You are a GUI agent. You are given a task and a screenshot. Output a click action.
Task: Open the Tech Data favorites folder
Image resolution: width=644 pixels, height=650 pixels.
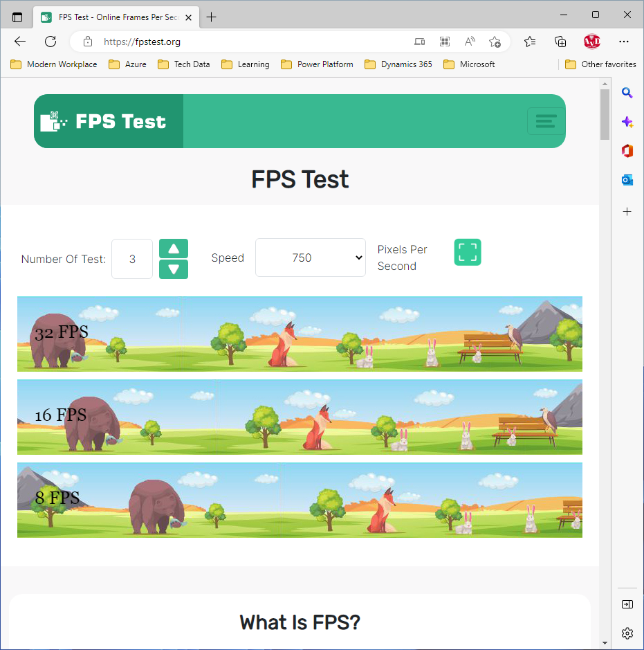[184, 64]
